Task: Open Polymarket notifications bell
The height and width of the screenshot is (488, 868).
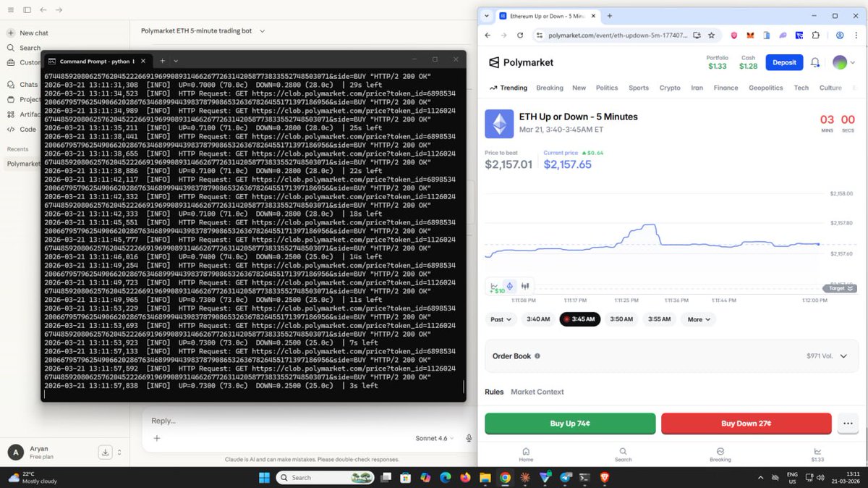Action: click(x=815, y=63)
